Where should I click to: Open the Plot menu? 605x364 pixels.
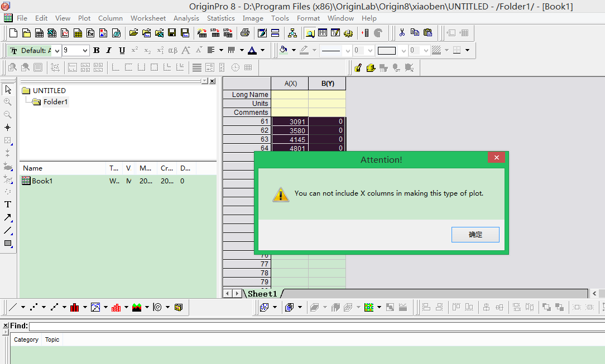click(x=84, y=18)
